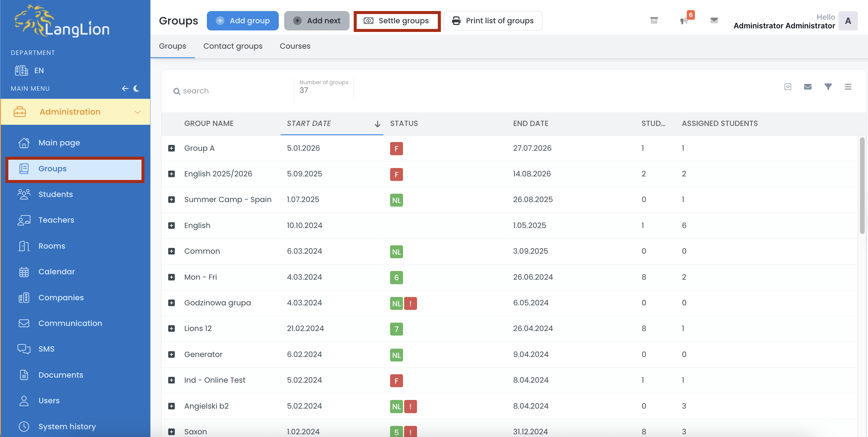868x437 pixels.
Task: Open the SMS section in the sidebar
Action: pyautogui.click(x=46, y=349)
